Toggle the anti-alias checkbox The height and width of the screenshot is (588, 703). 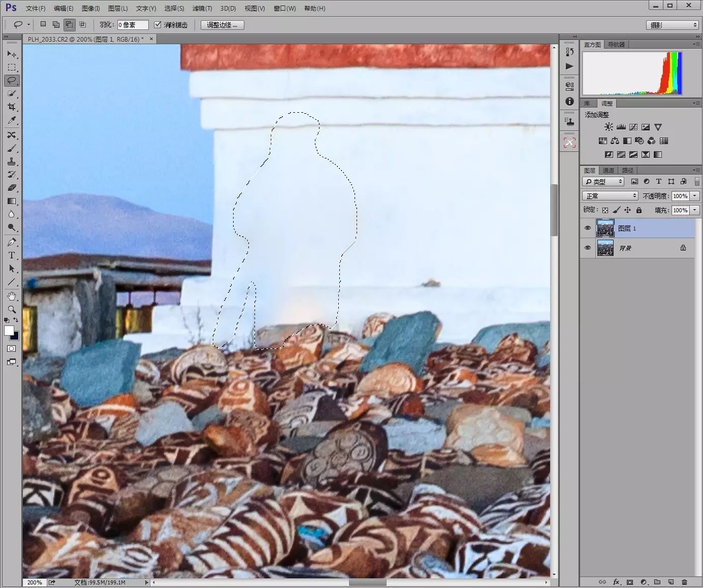click(157, 24)
